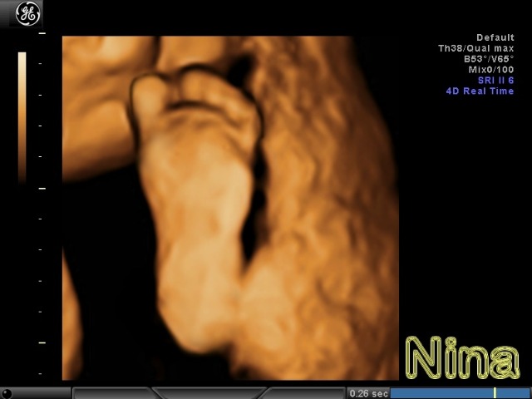The height and width of the screenshot is (399, 532).
Task: Click the B53°/V65° angle readout
Action: click(489, 59)
